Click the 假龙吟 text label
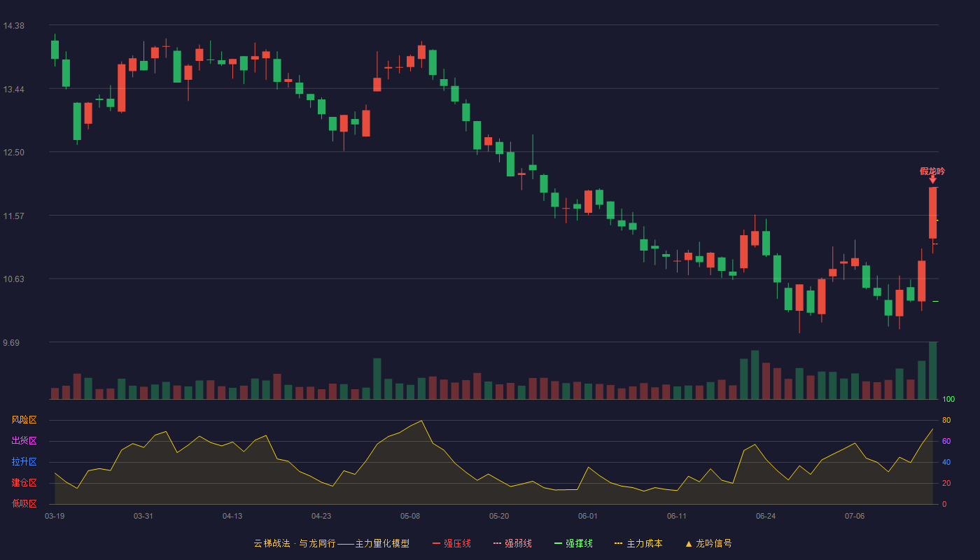This screenshot has width=980, height=560. [x=932, y=171]
